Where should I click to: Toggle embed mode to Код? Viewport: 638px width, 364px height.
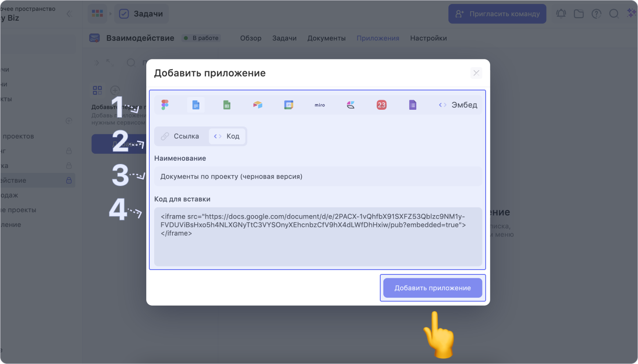coord(227,136)
